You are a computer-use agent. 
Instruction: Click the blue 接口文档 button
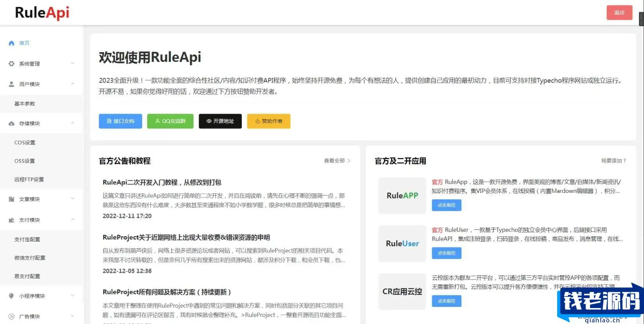(120, 121)
